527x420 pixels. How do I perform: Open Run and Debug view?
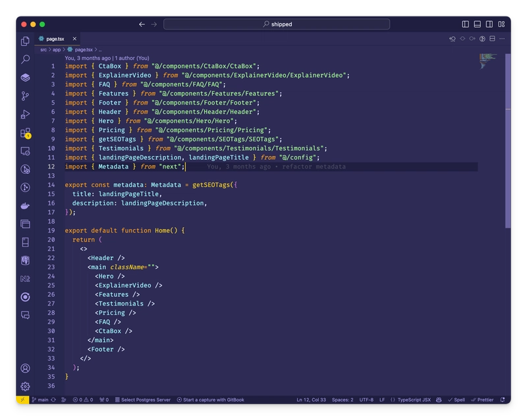(x=25, y=115)
